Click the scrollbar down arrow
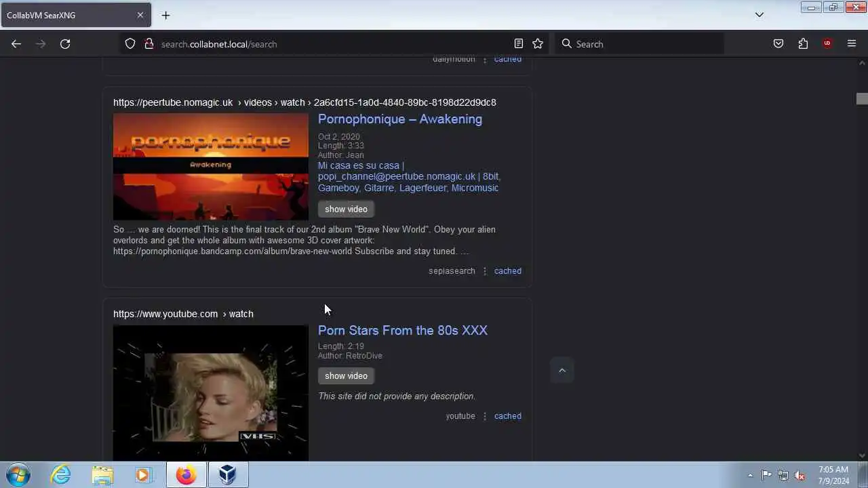Image resolution: width=868 pixels, height=488 pixels. [x=862, y=456]
